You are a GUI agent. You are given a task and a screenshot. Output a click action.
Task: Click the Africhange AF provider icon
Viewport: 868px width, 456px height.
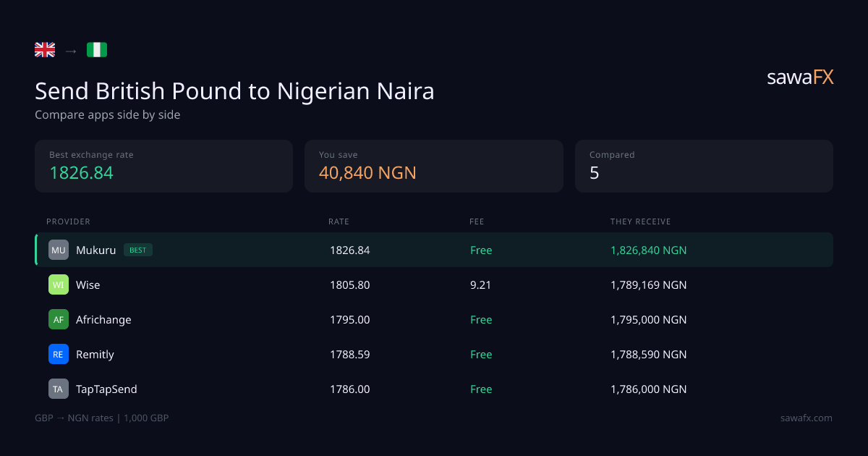point(59,319)
